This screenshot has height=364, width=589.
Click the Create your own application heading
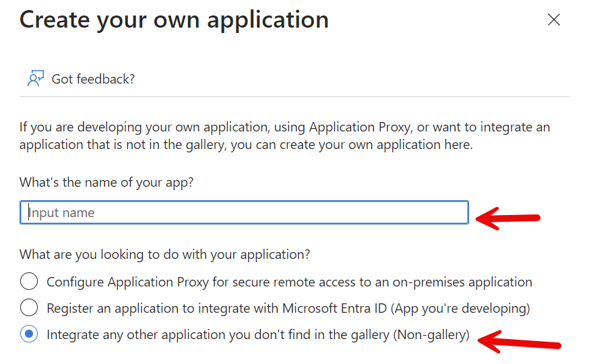click(x=174, y=20)
